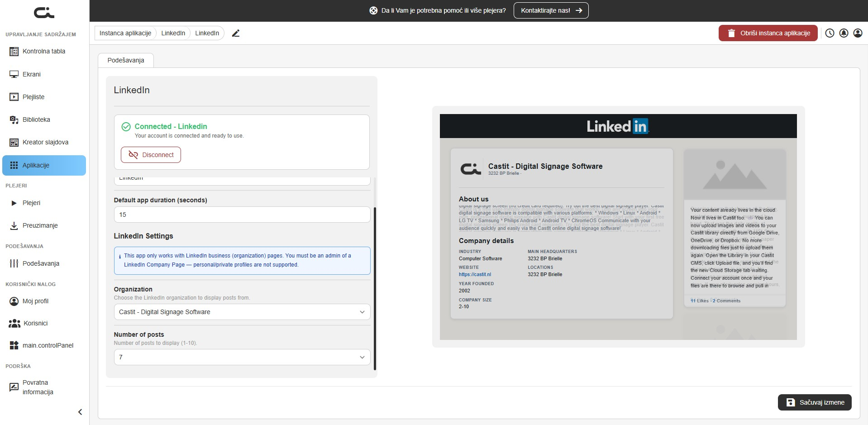
Task: Open Korisnici menu item
Action: coord(44,323)
